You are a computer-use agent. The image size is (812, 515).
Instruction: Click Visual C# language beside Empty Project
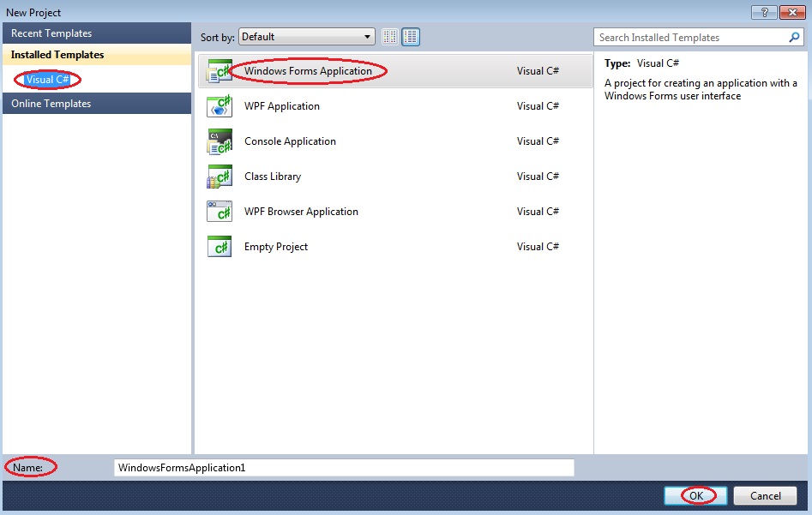point(538,247)
